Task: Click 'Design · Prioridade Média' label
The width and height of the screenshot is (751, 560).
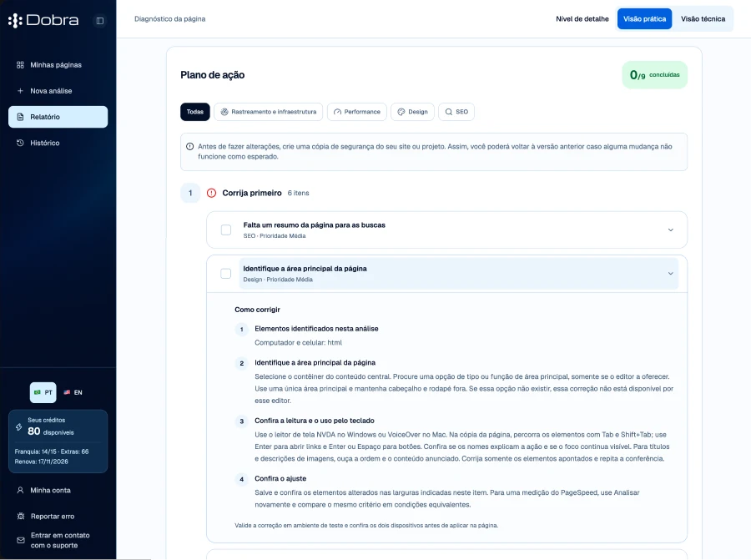Action: click(x=278, y=280)
